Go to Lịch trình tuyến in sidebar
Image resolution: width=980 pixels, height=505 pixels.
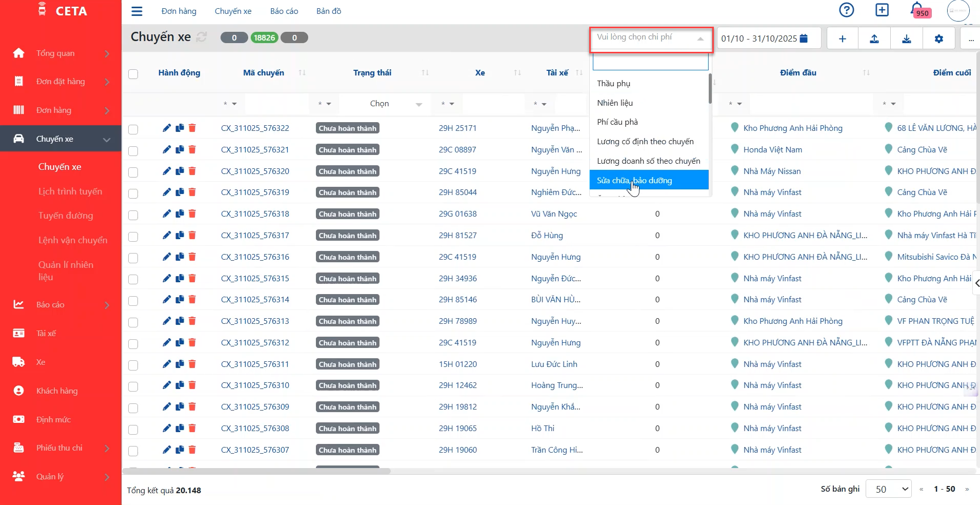pyautogui.click(x=70, y=191)
